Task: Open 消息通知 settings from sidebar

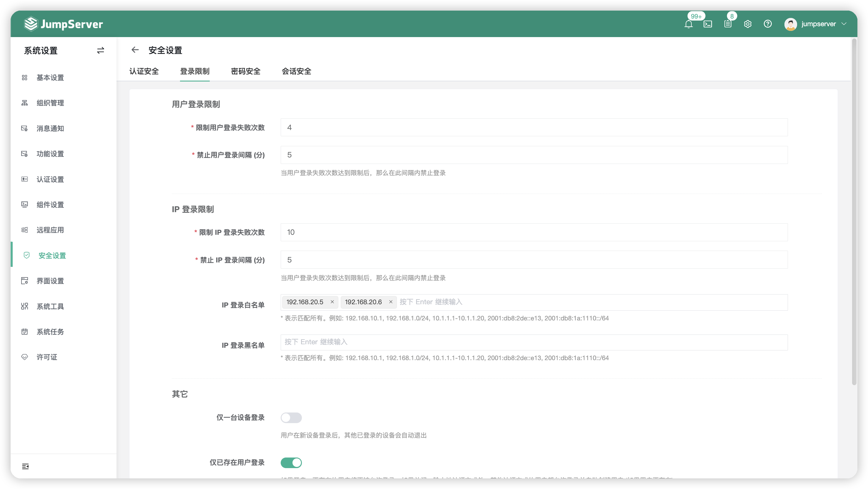Action: coord(50,128)
